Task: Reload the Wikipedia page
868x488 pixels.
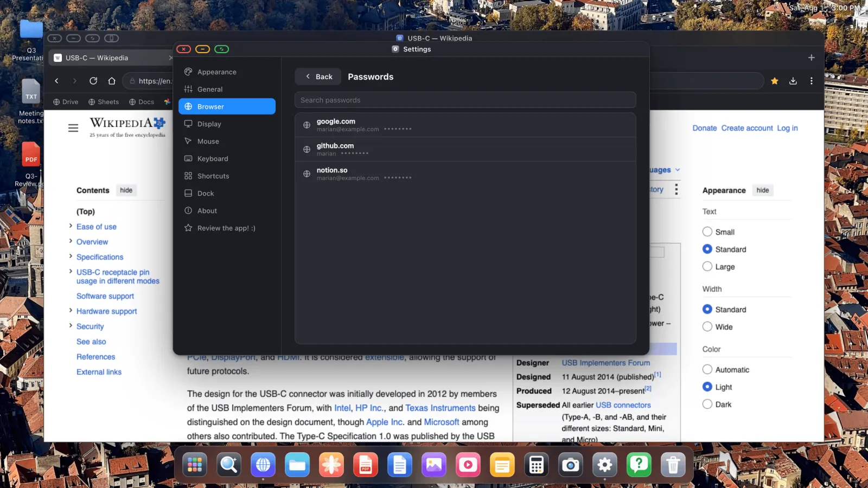Action: [x=93, y=81]
